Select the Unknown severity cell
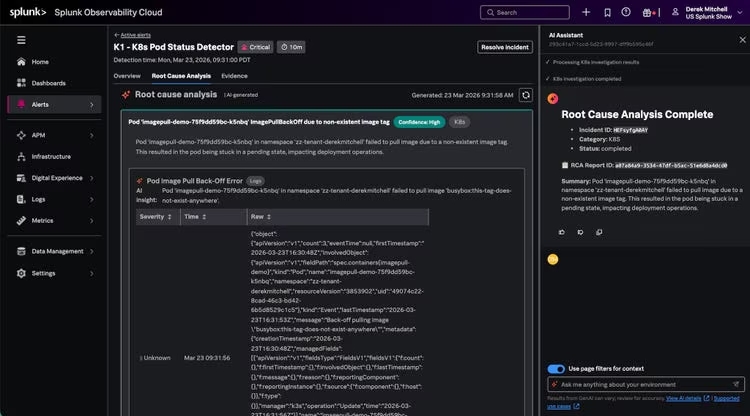 point(155,358)
